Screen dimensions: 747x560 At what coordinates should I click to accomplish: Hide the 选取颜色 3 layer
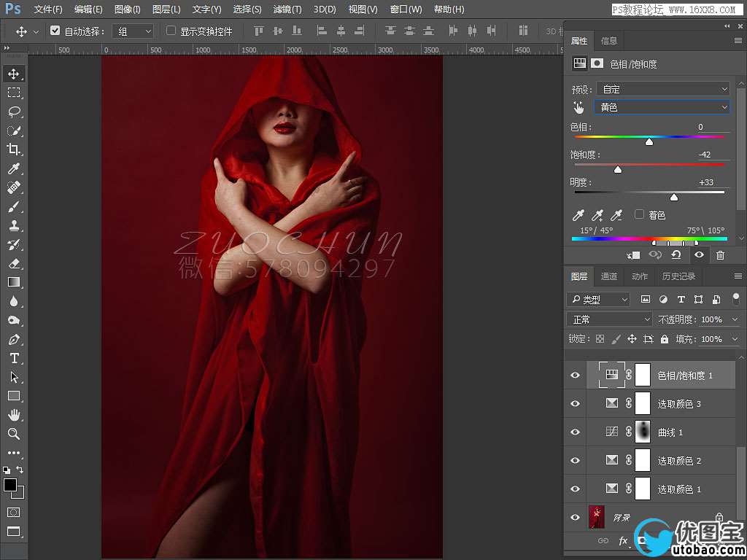(x=576, y=404)
